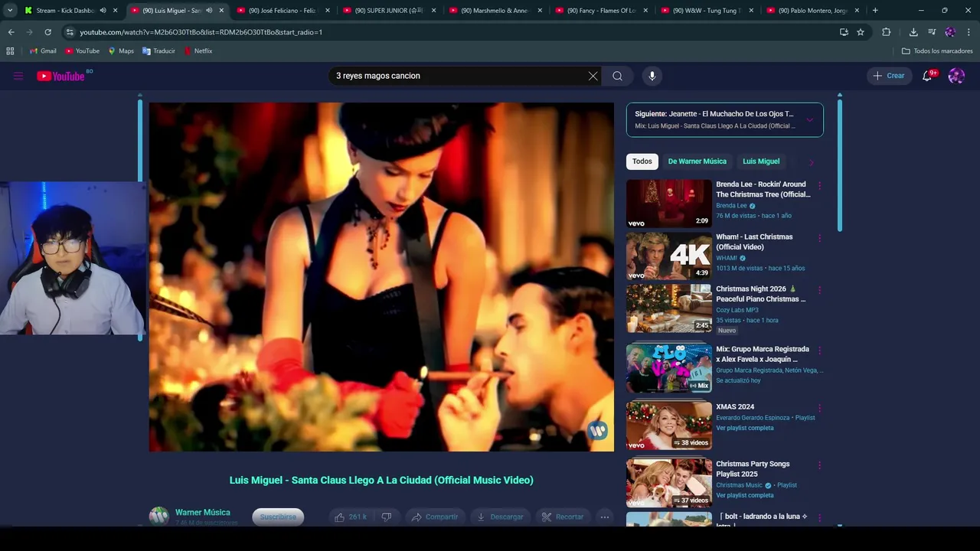The image size is (980, 551).
Task: Select De Warner Música filter chip
Action: (x=697, y=161)
